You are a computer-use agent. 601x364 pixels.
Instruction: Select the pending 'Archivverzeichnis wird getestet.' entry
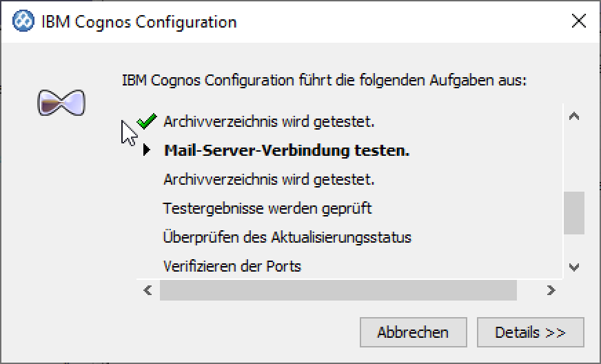[269, 180]
